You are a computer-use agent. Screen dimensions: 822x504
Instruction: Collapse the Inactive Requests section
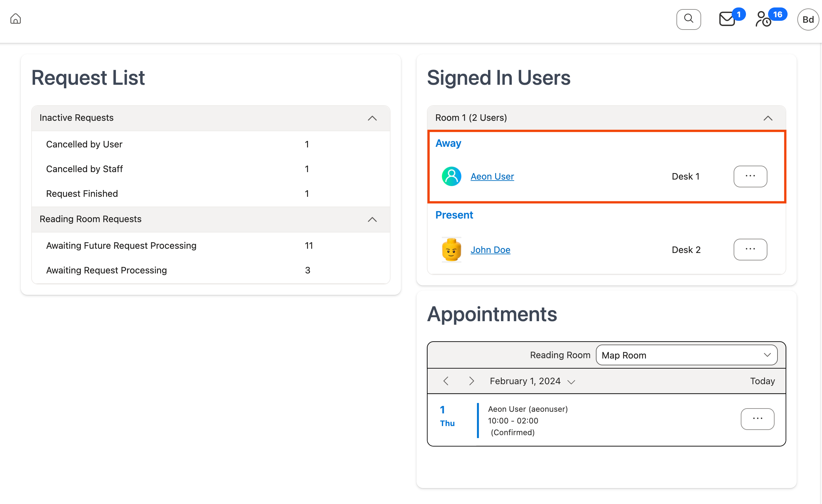[372, 118]
